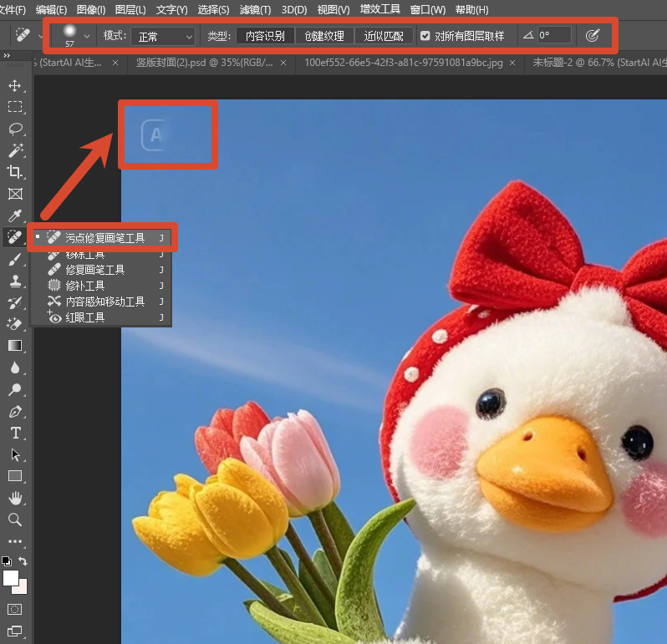Select the Clone Stamp tool
667x644 pixels.
tap(15, 281)
